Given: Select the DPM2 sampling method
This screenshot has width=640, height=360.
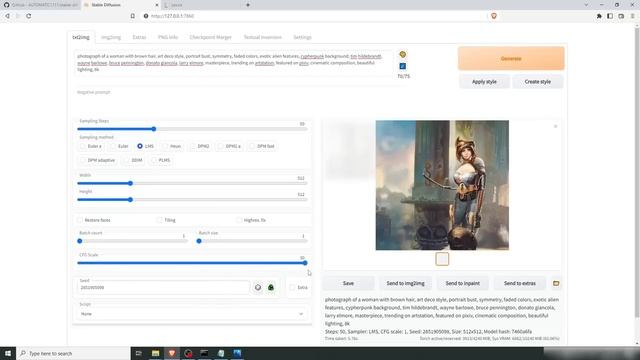Looking at the screenshot, I should coord(200,146).
